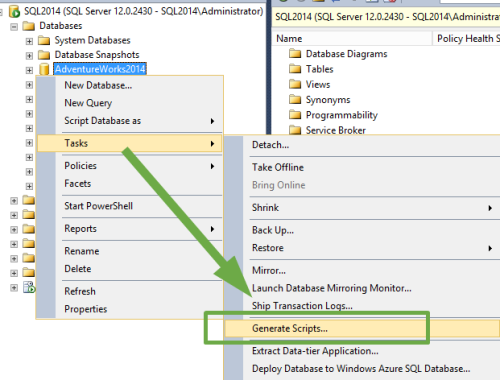Select the Views row text in details
Viewport: 500px width, 380px height.
[x=318, y=85]
